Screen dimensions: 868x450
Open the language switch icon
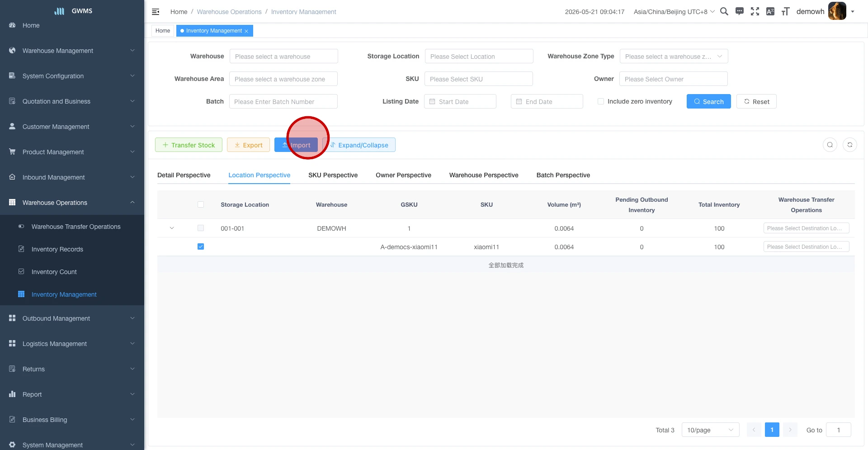tap(770, 11)
